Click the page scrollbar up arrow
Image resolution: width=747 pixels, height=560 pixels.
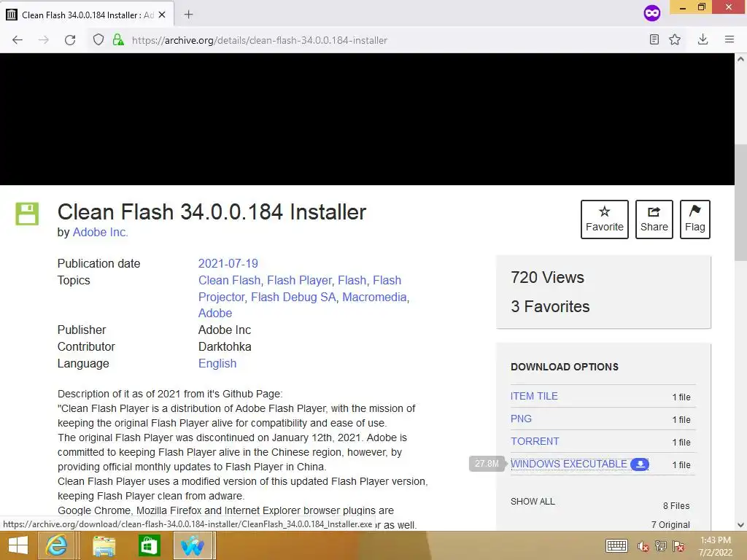740,59
